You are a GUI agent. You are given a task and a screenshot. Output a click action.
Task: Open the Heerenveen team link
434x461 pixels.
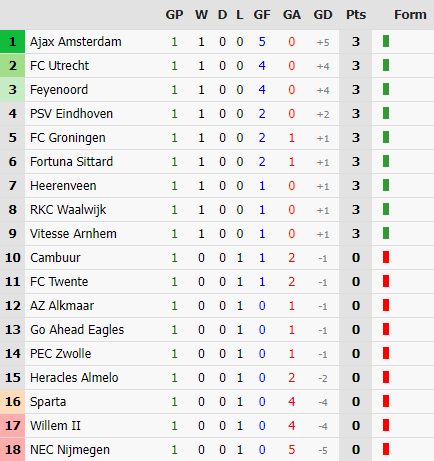pos(63,186)
